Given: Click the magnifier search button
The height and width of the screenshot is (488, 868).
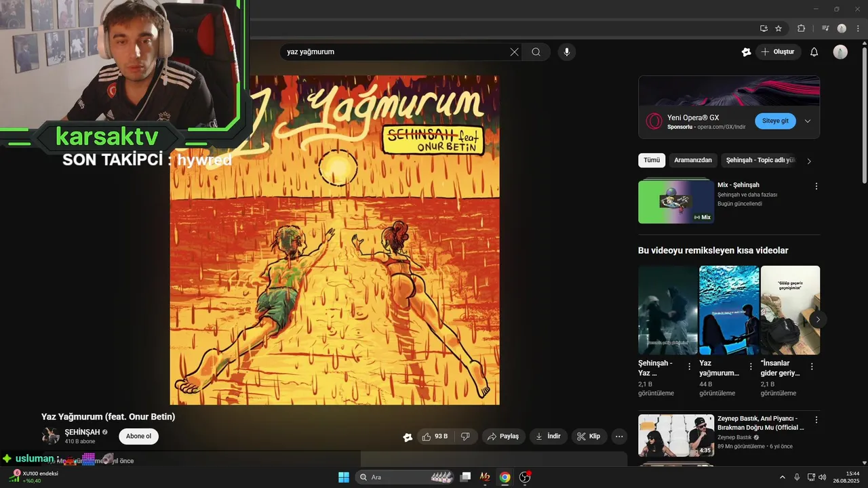Looking at the screenshot, I should click(x=536, y=52).
